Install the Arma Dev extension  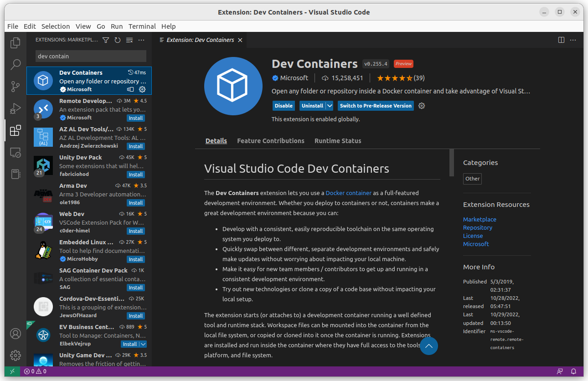(136, 203)
